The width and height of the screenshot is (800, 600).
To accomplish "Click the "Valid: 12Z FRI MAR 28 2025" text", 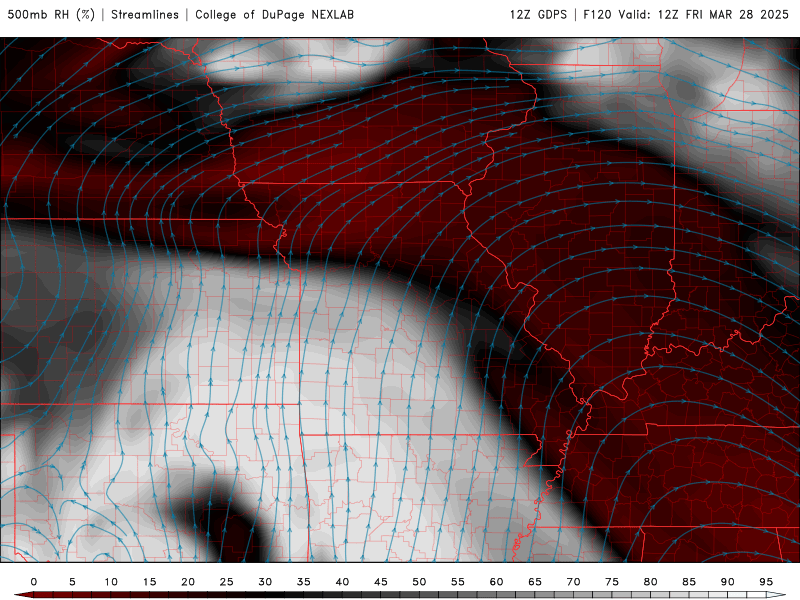I will [704, 15].
